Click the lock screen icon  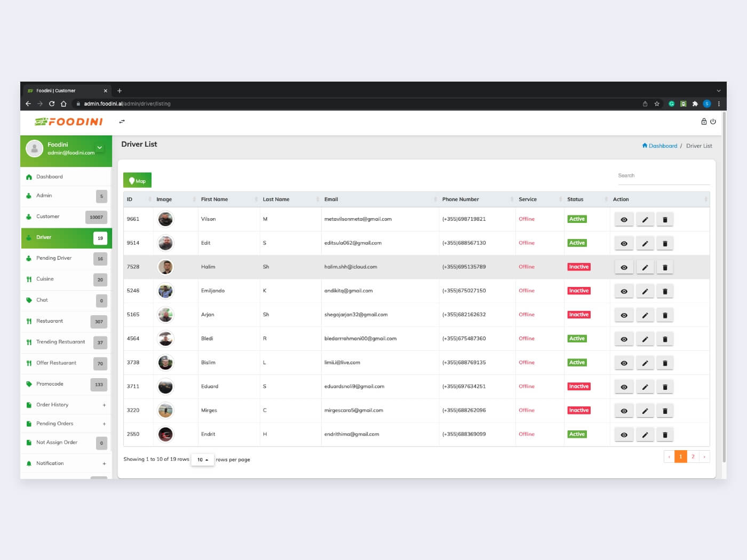point(704,122)
